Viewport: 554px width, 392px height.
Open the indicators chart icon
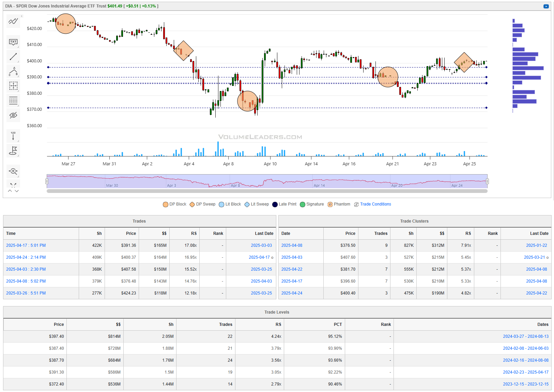point(13,21)
